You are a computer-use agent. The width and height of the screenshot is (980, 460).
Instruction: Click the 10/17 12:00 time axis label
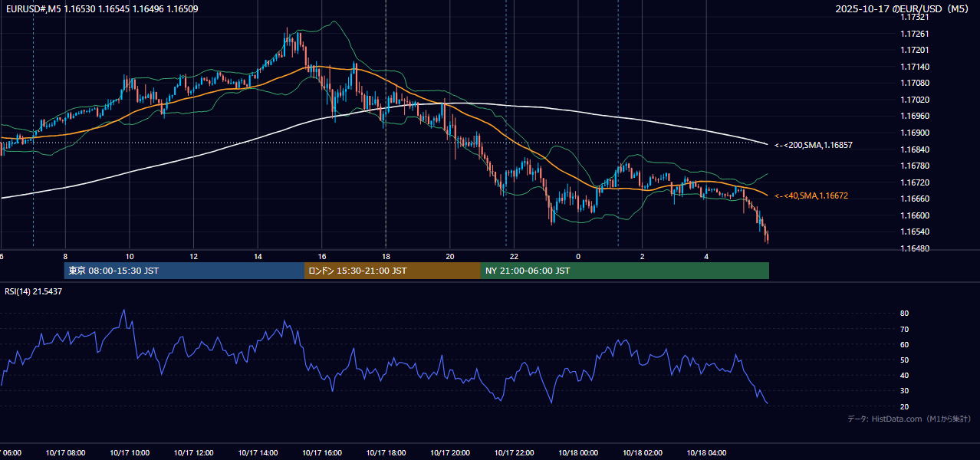tap(193, 452)
